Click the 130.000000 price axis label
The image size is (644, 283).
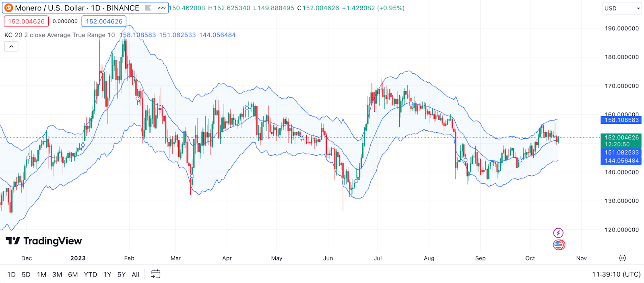[x=622, y=201]
